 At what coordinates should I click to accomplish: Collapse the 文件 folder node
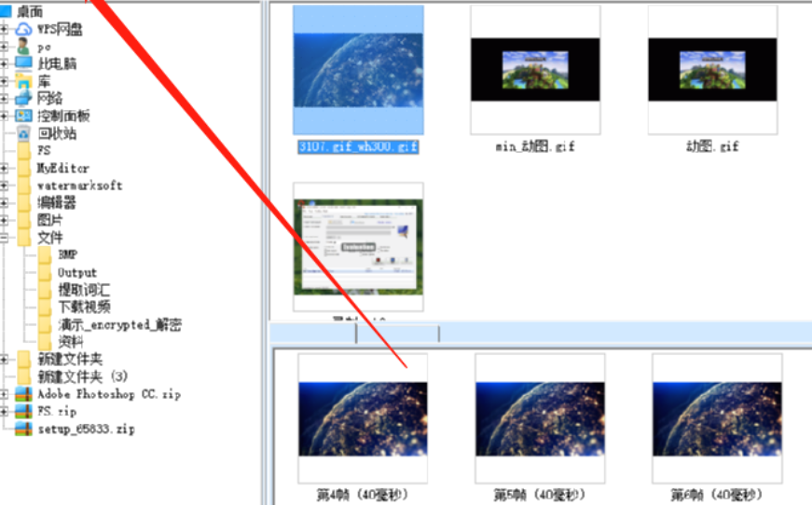click(4, 238)
